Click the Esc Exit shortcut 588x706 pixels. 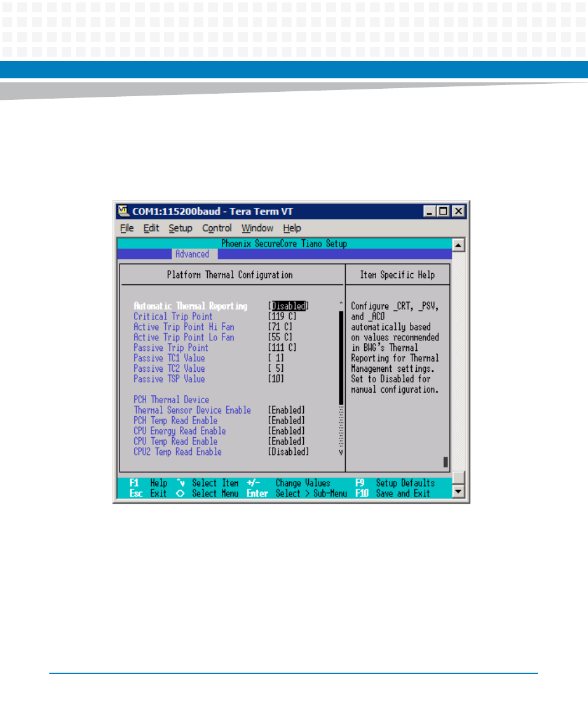click(x=148, y=493)
